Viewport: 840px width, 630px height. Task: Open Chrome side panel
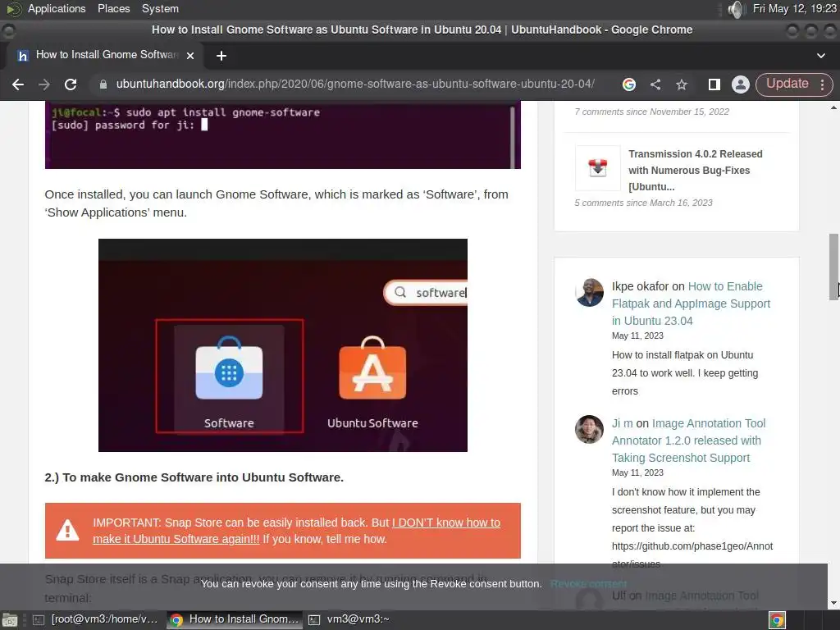tap(714, 84)
